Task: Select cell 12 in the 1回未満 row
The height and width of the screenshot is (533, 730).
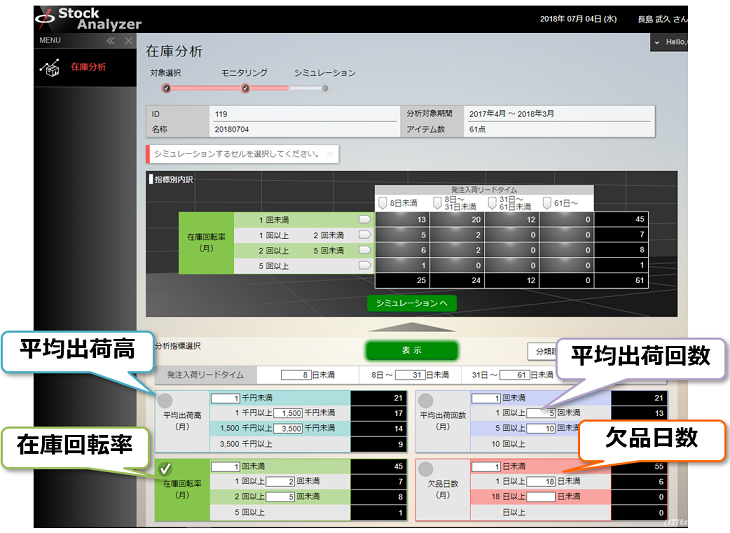Action: pyautogui.click(x=512, y=219)
